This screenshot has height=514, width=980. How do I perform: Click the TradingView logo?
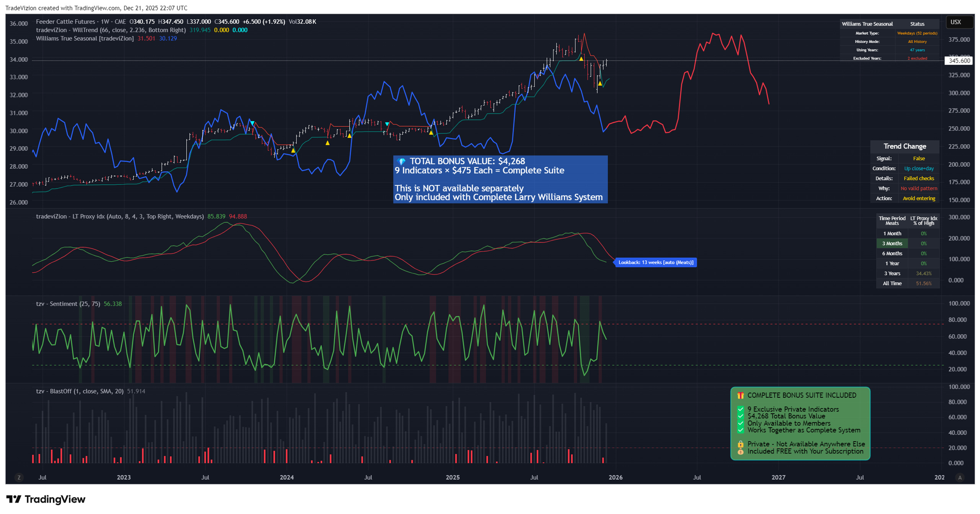pos(46,499)
